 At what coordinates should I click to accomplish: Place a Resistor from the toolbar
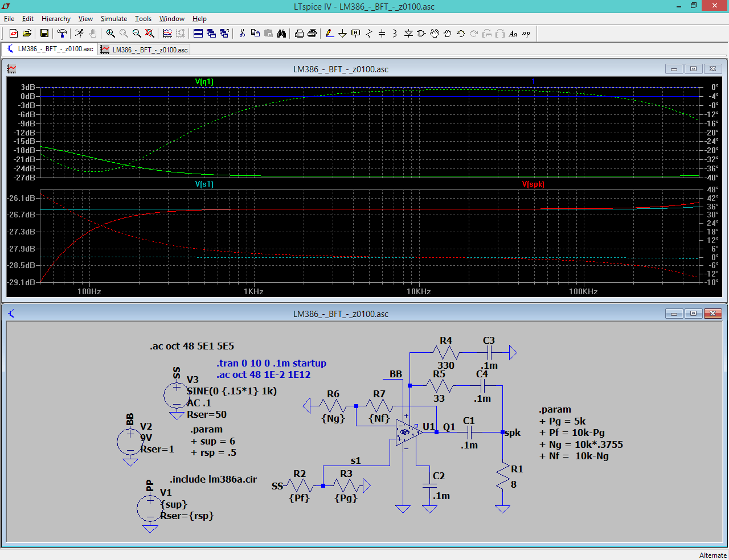(369, 34)
